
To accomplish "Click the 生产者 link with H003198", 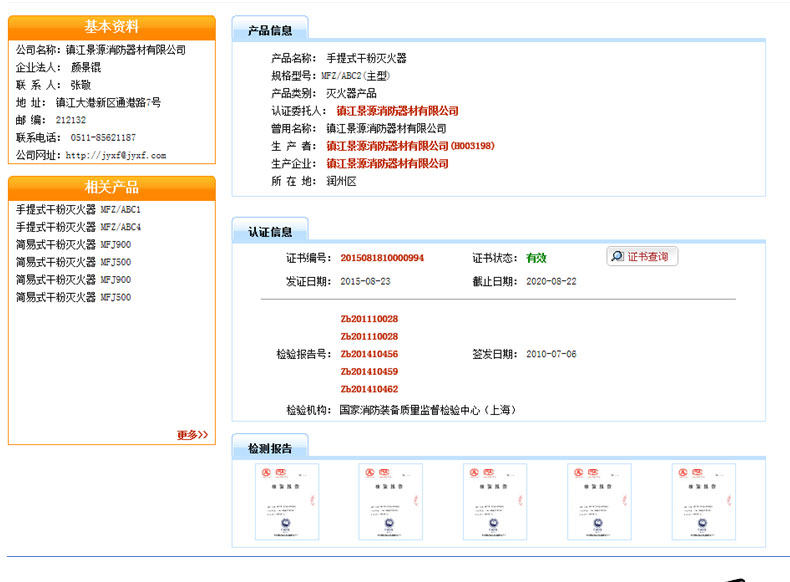I will (x=410, y=146).
